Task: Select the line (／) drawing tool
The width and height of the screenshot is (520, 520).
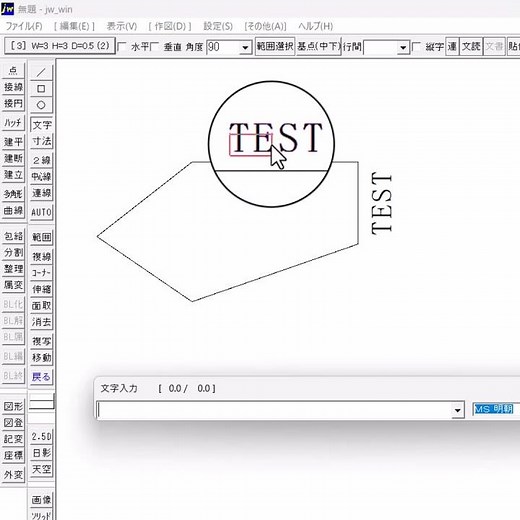Action: 41,72
